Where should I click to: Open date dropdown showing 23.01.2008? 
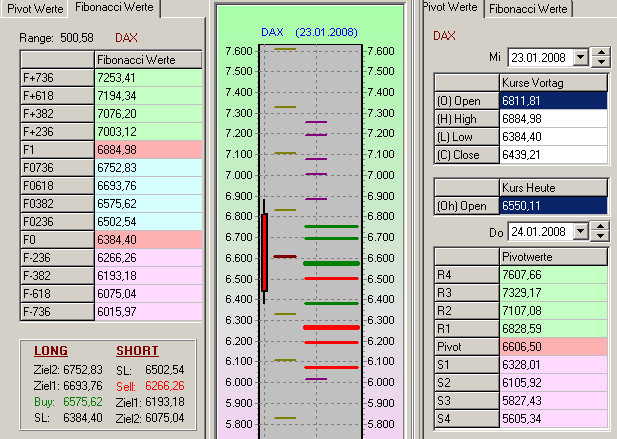(580, 57)
